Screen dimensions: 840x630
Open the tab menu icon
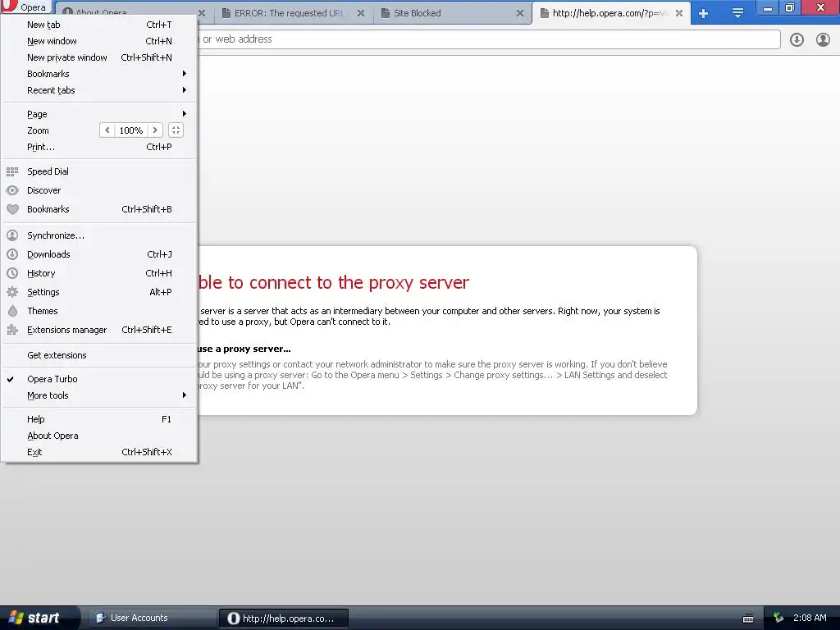pyautogui.click(x=737, y=13)
